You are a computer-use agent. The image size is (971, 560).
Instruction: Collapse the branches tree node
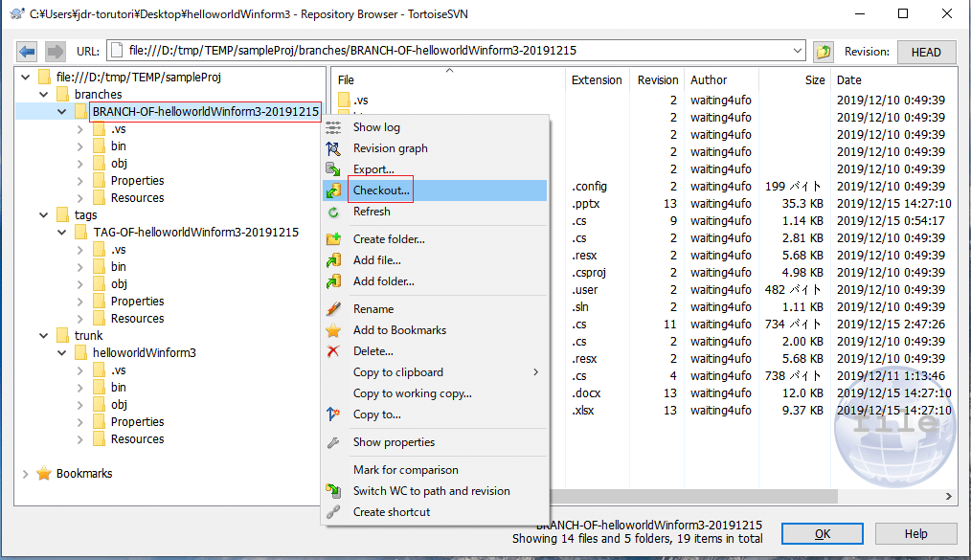pos(43,95)
